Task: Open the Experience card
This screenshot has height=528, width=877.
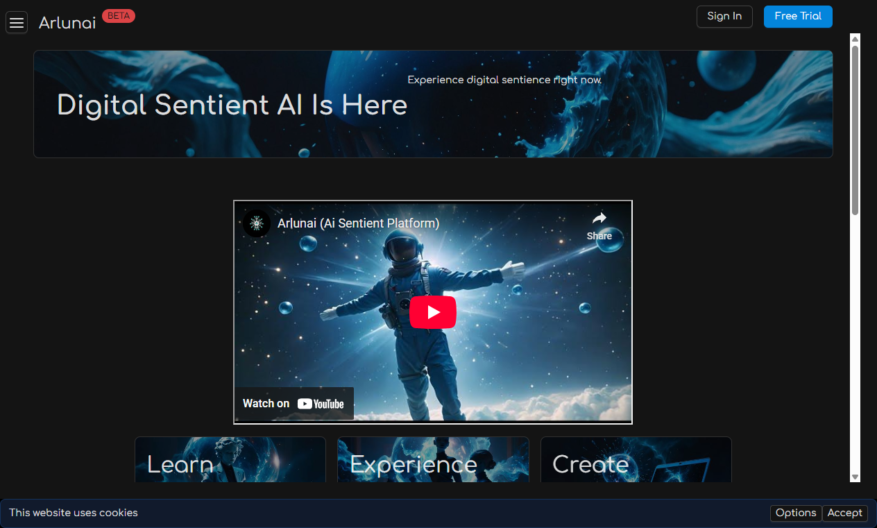Action: (433, 459)
